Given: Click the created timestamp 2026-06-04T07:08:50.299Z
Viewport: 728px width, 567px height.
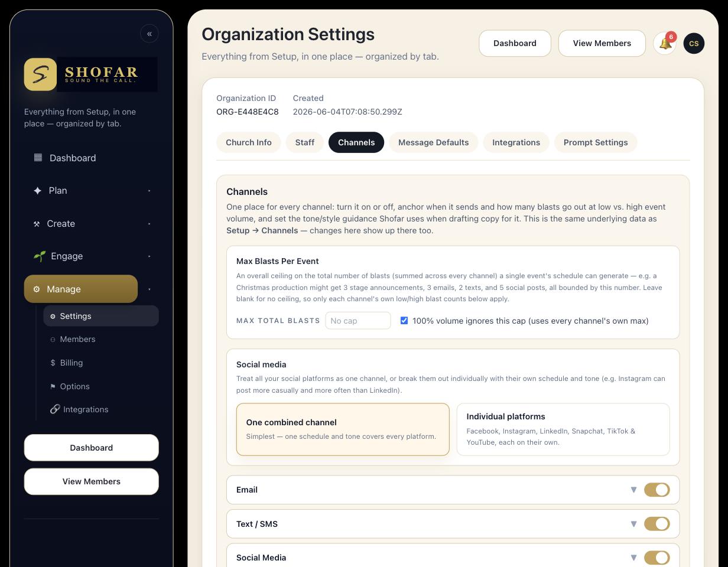Looking at the screenshot, I should point(347,112).
